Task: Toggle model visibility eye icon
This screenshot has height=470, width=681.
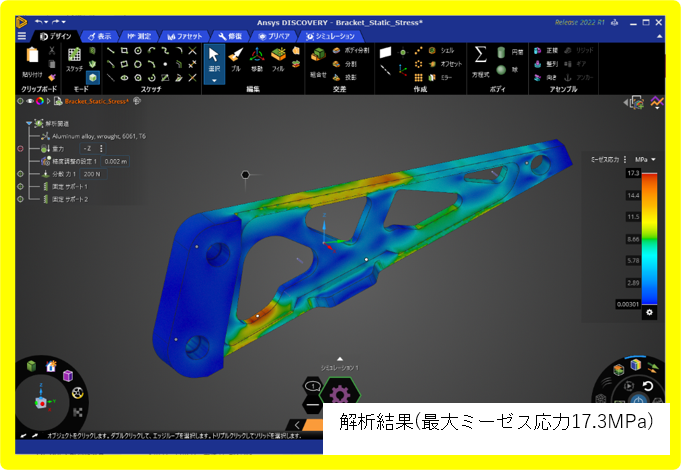Action: point(30,101)
